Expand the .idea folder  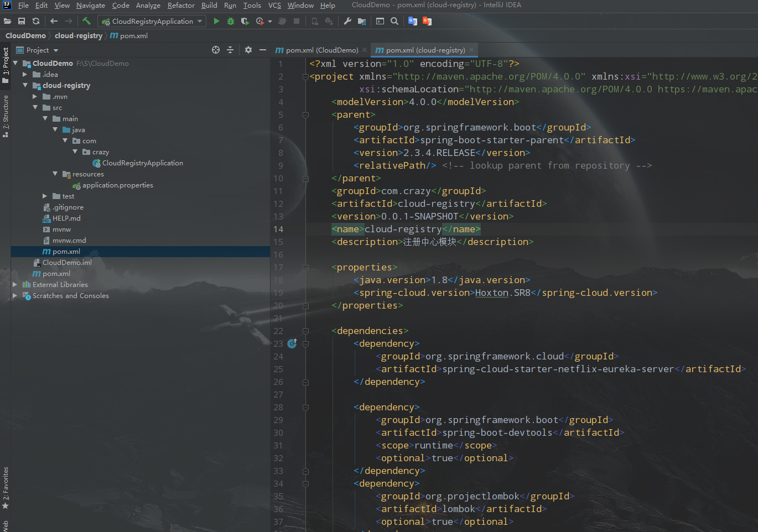pos(25,74)
